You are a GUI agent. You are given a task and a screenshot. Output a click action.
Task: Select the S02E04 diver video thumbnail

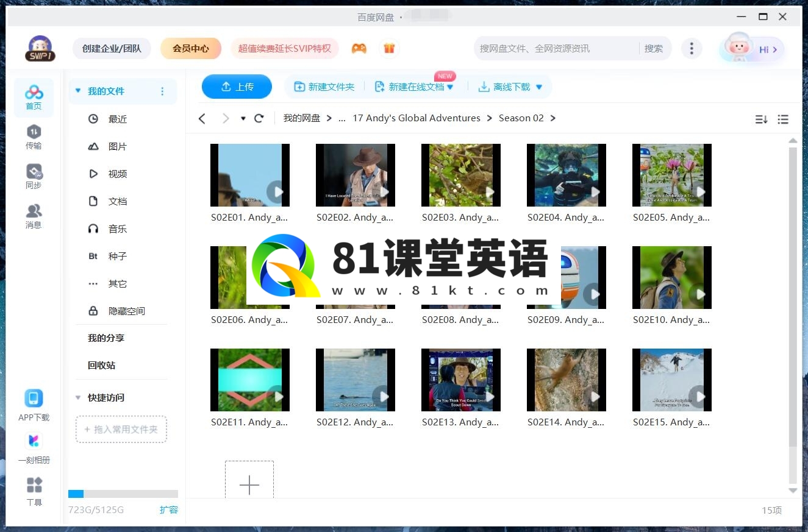[x=567, y=176]
